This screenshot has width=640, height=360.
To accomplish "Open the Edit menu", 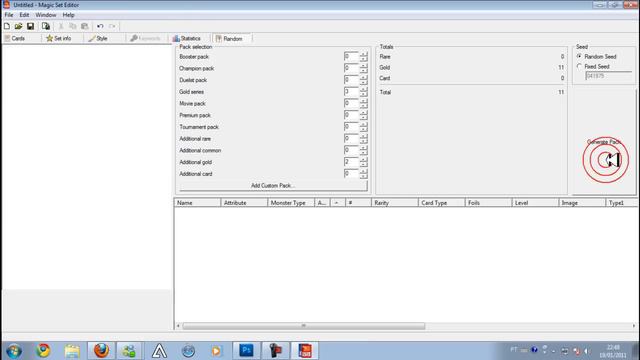I will (24, 15).
